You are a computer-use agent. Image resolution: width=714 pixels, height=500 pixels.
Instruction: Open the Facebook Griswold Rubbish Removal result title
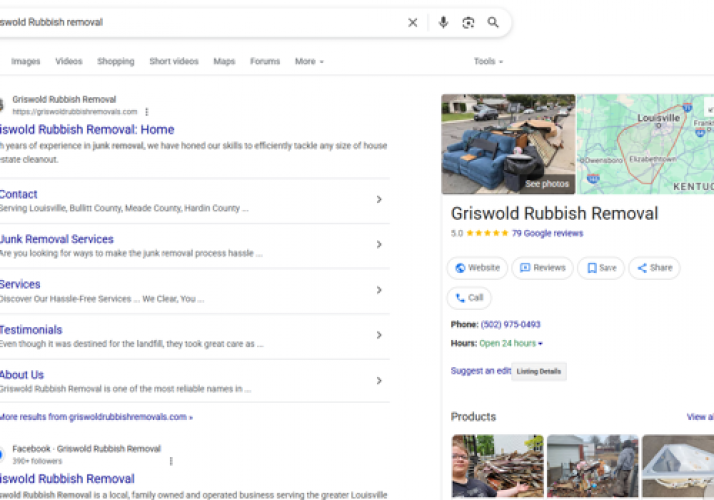[67, 479]
